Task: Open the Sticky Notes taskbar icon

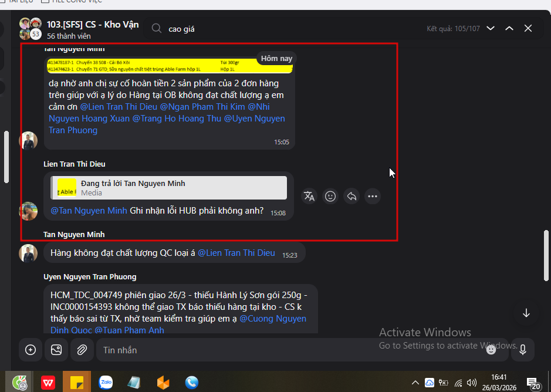Action: click(x=77, y=382)
